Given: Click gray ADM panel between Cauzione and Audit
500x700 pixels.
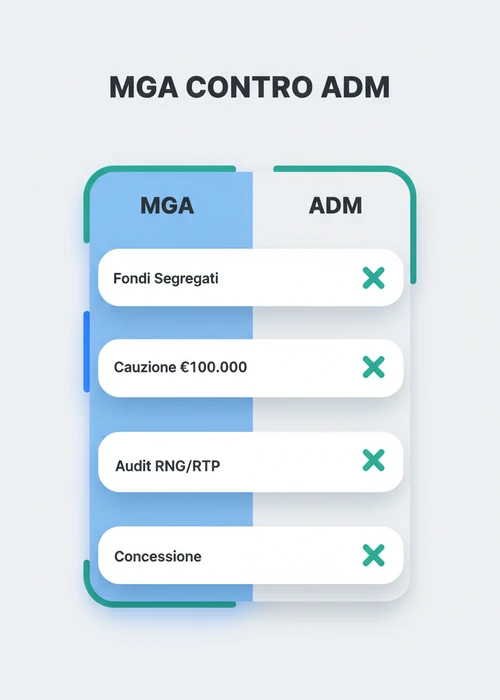Looking at the screenshot, I should click(331, 414).
